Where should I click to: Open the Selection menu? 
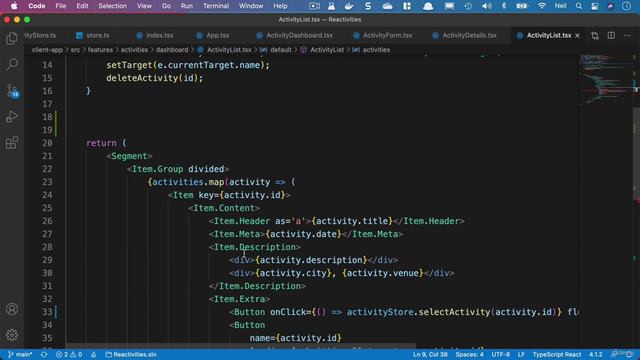point(112,6)
